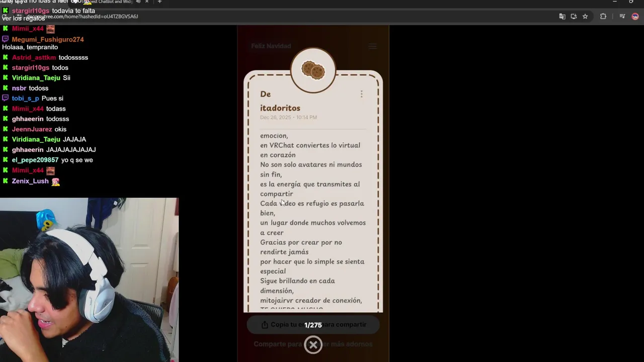Click the 'JAJAJAJAJAJAJ' message from ghhaeerin
Screen dimensions: 644x362
point(71,150)
